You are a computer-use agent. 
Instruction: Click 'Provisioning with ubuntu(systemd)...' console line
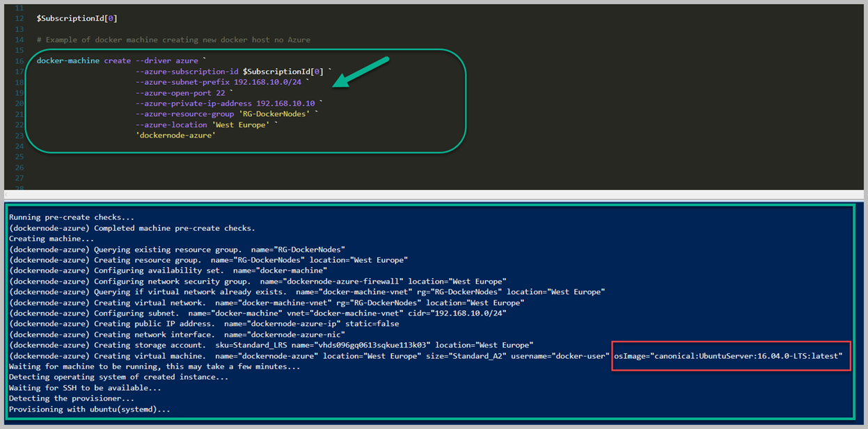coord(90,410)
